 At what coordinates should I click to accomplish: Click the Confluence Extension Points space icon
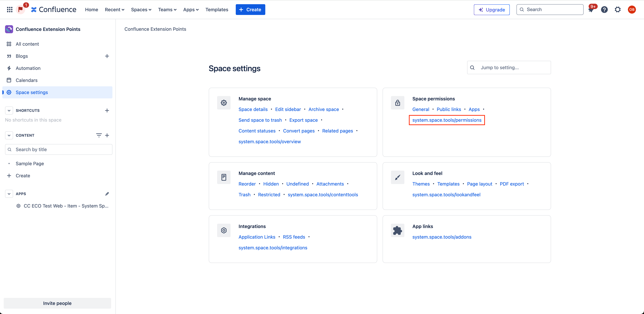click(9, 29)
